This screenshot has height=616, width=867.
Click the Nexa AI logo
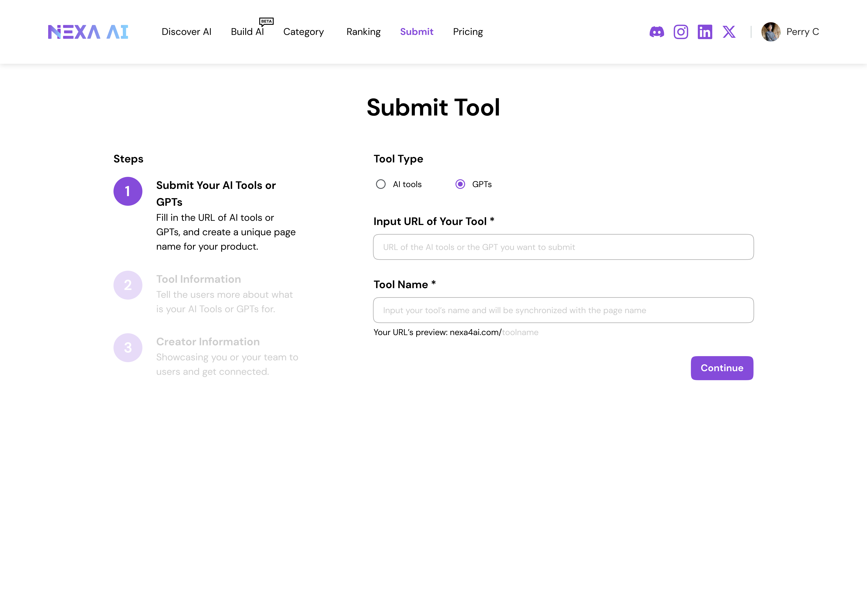coord(88,32)
